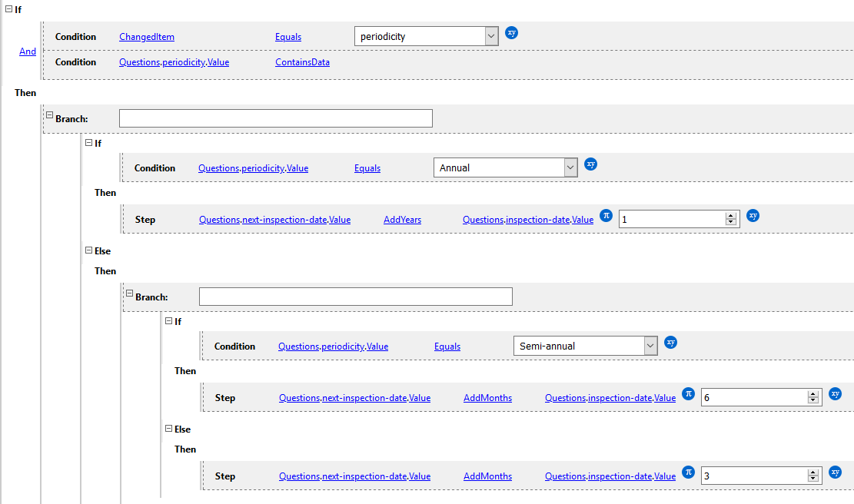Click the xy icon beside Semi-annual dropdown
This screenshot has width=854, height=504.
(670, 343)
